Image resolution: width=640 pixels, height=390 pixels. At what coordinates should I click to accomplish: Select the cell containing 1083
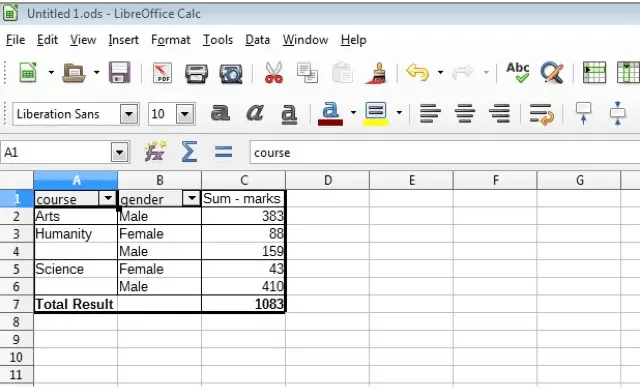[x=243, y=304]
